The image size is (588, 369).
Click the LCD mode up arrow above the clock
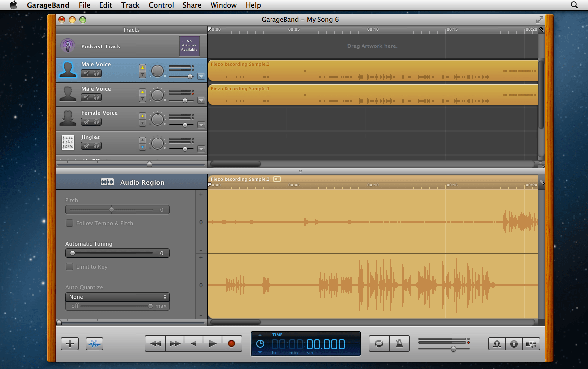coord(260,336)
